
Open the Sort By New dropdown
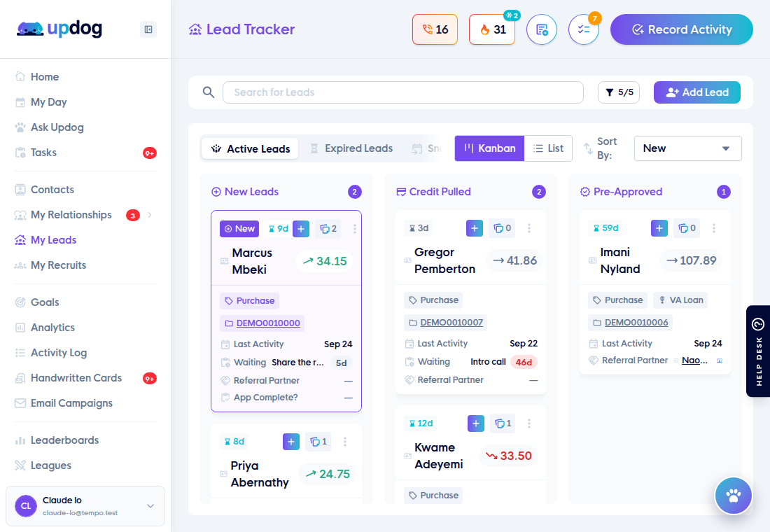click(687, 148)
